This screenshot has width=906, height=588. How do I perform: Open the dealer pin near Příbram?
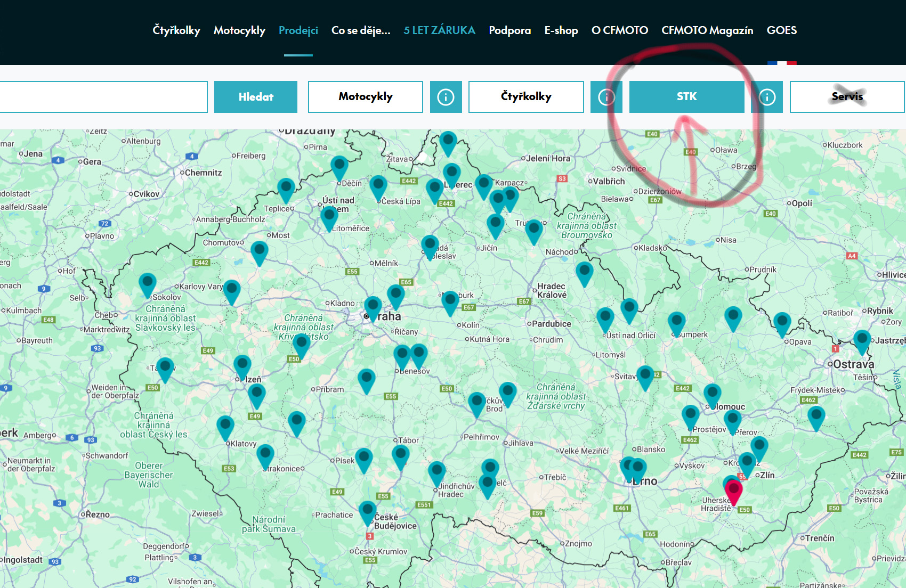pyautogui.click(x=367, y=380)
